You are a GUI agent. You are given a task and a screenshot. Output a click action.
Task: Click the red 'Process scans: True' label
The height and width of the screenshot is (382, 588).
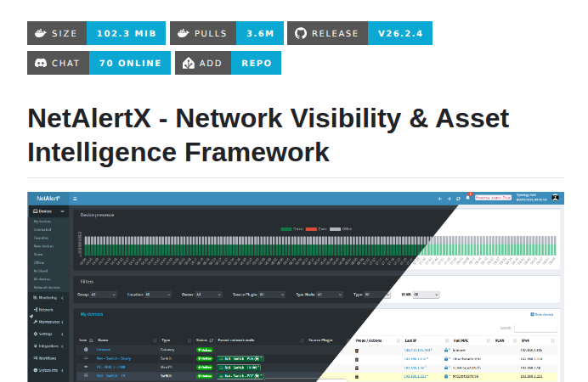coord(493,198)
